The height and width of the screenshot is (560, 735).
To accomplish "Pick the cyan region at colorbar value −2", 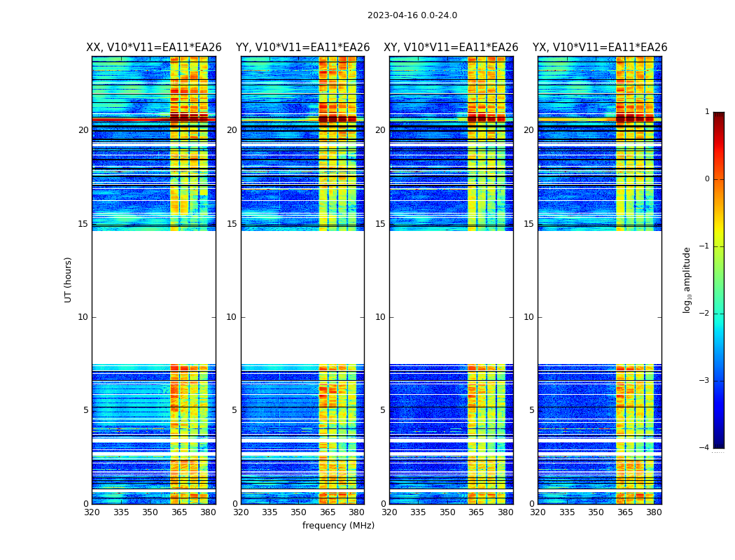I will [x=718, y=314].
